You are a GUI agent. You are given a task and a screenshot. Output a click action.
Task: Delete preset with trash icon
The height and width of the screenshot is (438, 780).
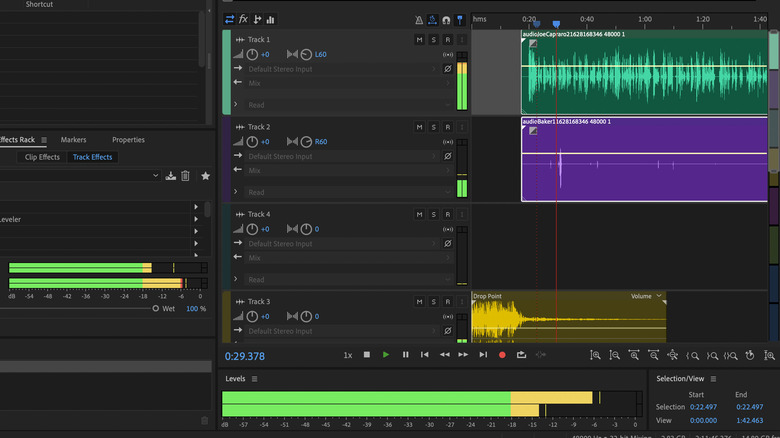point(185,176)
